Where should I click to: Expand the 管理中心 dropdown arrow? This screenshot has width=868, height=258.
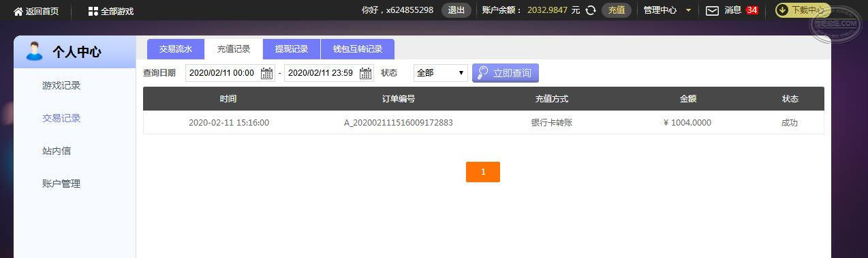pyautogui.click(x=688, y=10)
